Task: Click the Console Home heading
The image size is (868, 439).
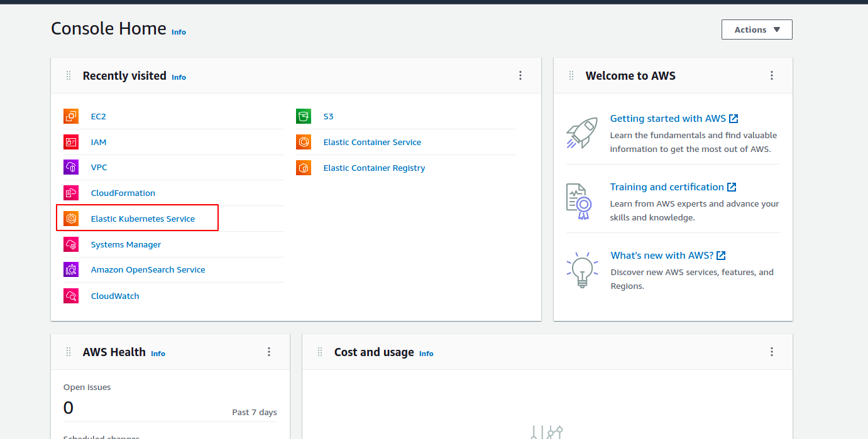Action: [109, 28]
